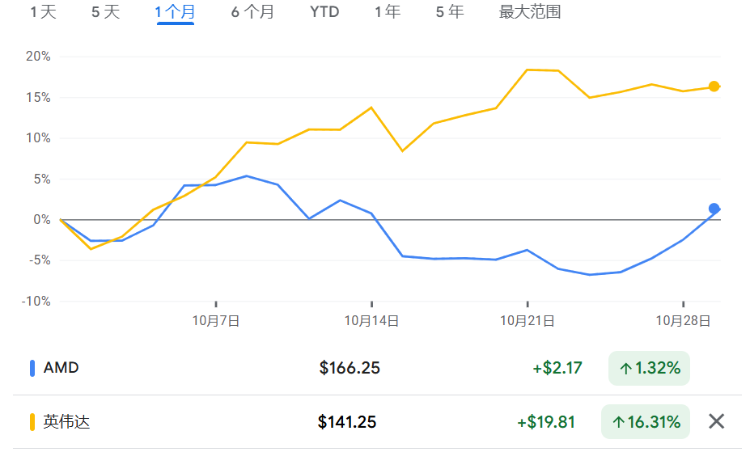
Task: Switch to the 5天 time range
Action: coord(105,13)
